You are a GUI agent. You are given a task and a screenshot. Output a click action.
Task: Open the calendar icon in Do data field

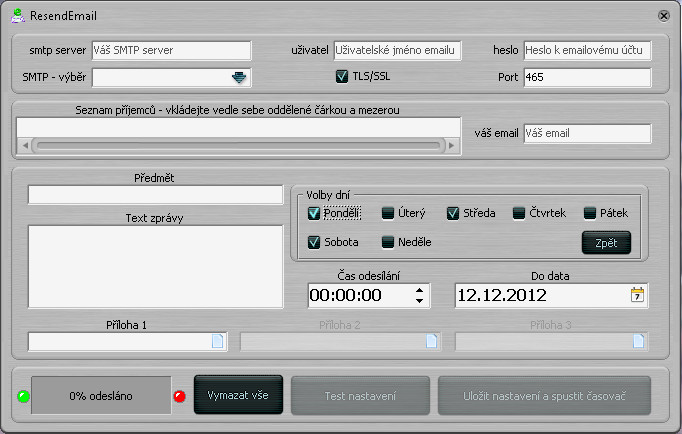[637, 295]
